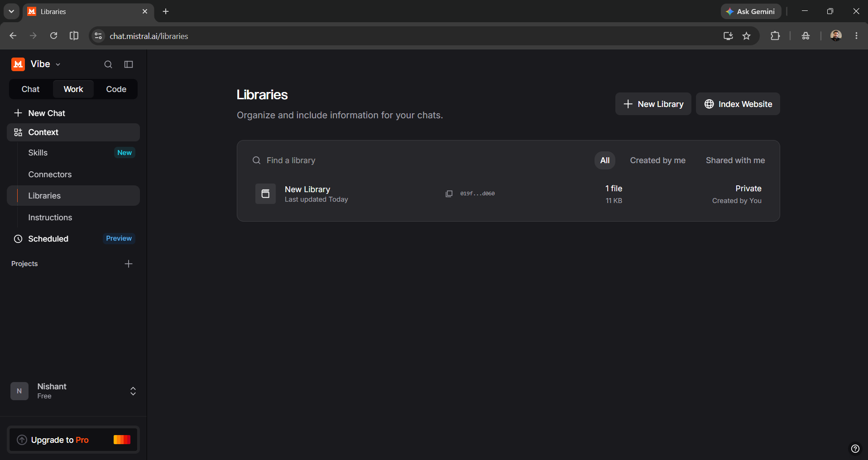Click the Preview badge beside Scheduled
This screenshot has height=460, width=868.
click(x=119, y=238)
